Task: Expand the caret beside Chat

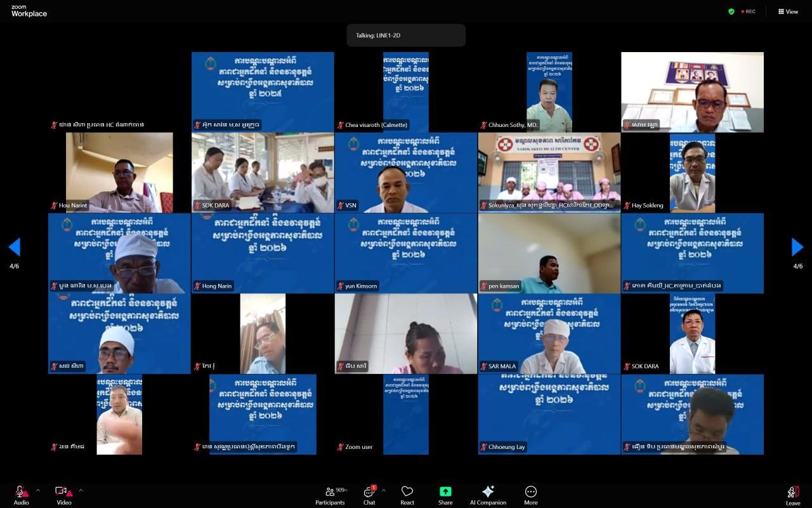Action: (383, 490)
